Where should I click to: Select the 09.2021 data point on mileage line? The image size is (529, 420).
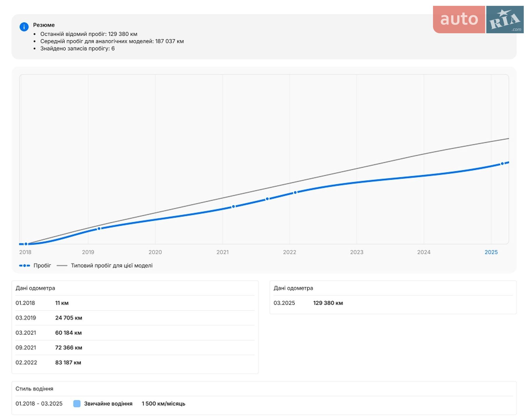coord(267,199)
